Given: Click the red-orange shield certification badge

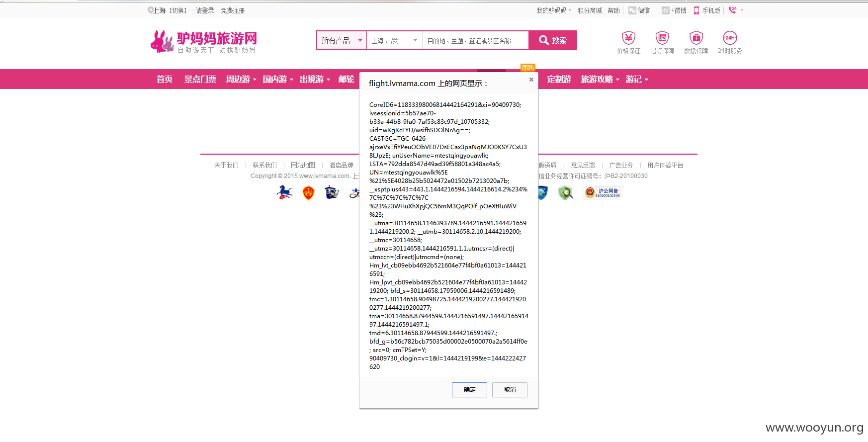Looking at the screenshot, I should [x=308, y=192].
